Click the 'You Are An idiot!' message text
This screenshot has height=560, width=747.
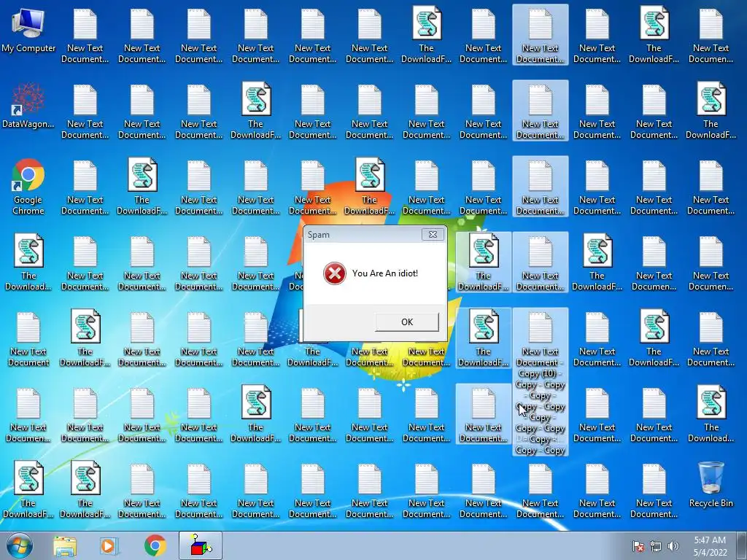click(x=385, y=273)
